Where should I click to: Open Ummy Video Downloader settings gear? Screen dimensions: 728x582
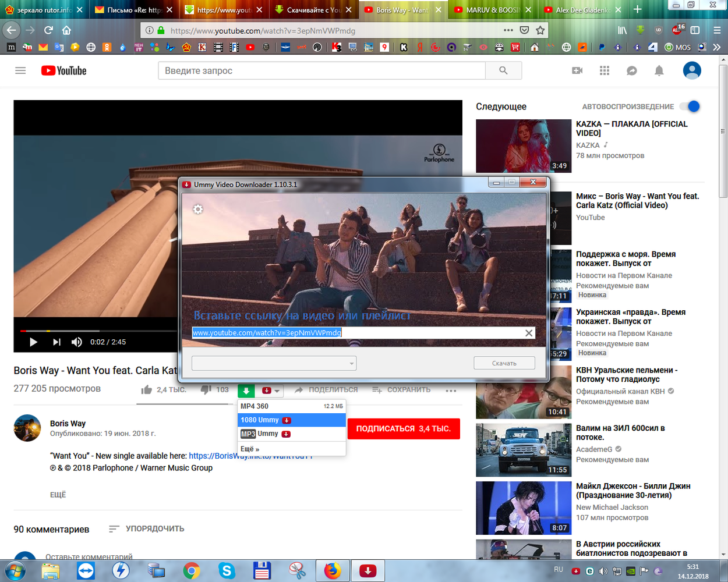tap(198, 209)
